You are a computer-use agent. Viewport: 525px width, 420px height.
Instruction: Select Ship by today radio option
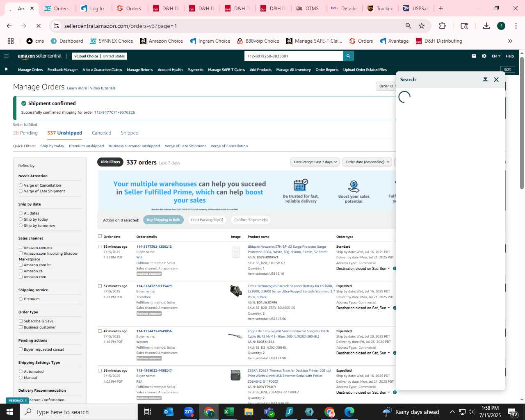21,219
